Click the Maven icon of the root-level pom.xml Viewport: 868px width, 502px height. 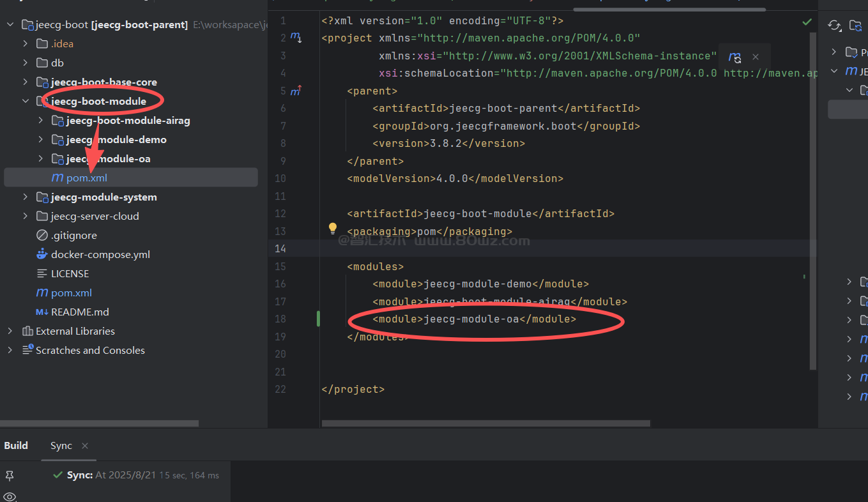tap(42, 293)
